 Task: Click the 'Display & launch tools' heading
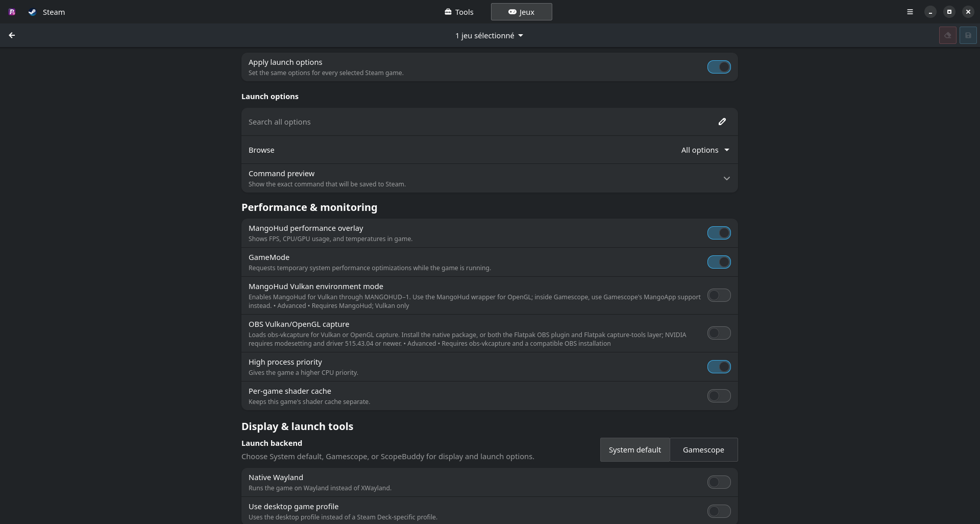pyautogui.click(x=297, y=426)
